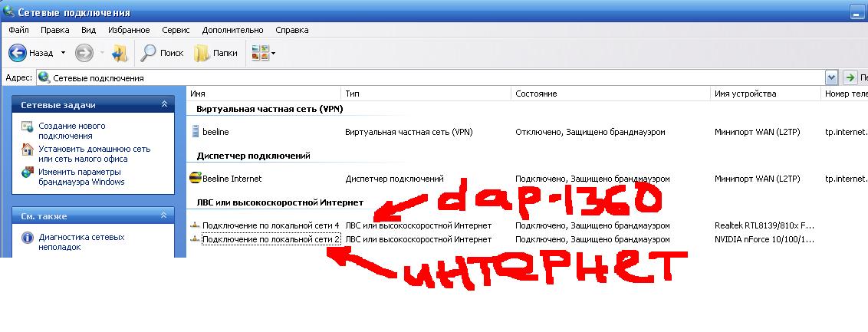Screen dimensions: 868x332
Task: Open the Back history dropdown arrow
Action: [63, 53]
